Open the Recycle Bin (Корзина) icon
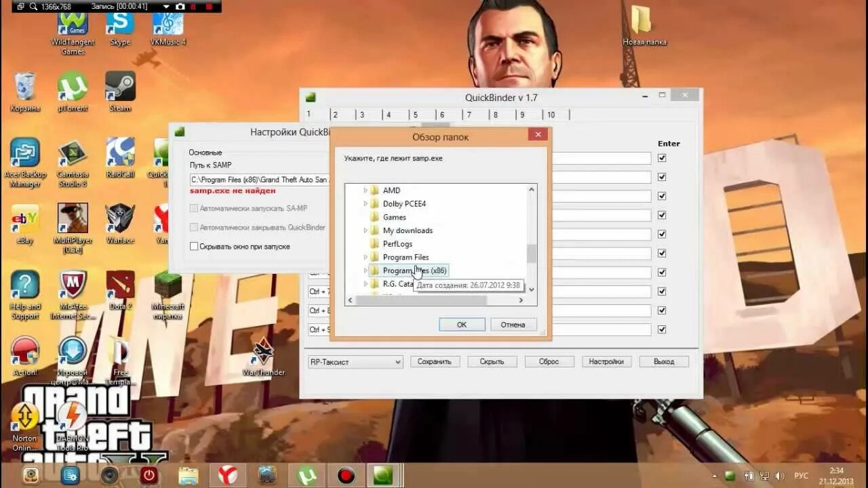This screenshot has width=868, height=488. click(x=25, y=91)
